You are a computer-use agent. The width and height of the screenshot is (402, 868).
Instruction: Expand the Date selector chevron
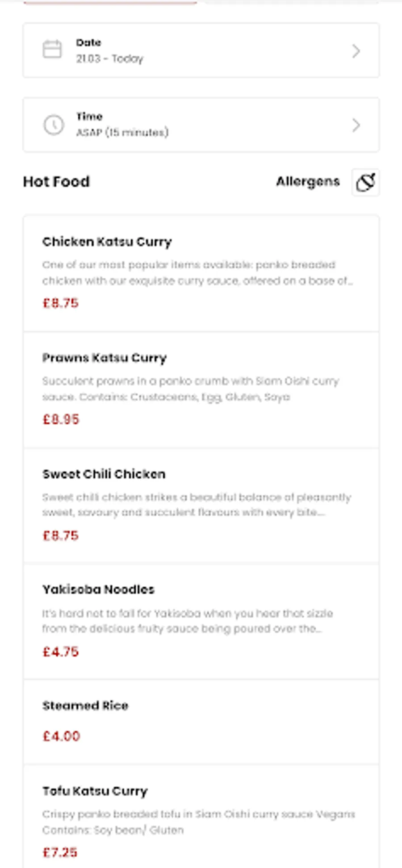(356, 51)
